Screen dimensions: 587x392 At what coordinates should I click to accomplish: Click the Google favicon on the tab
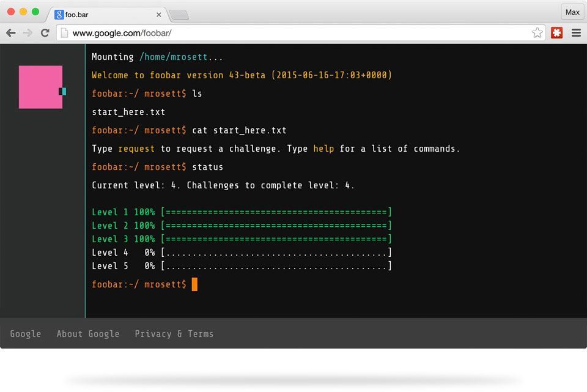(59, 15)
